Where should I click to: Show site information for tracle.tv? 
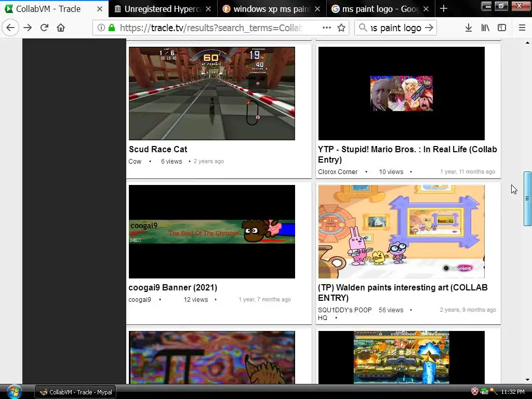click(x=101, y=28)
